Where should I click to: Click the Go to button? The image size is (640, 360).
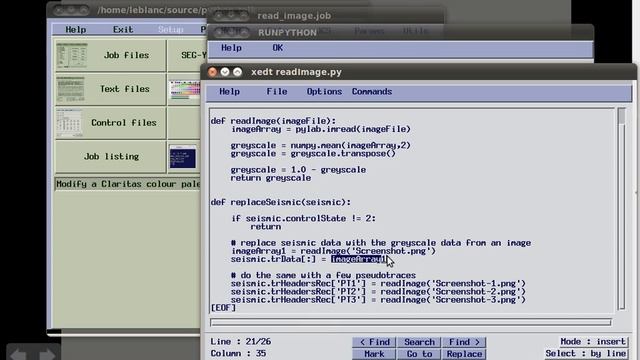(419, 354)
